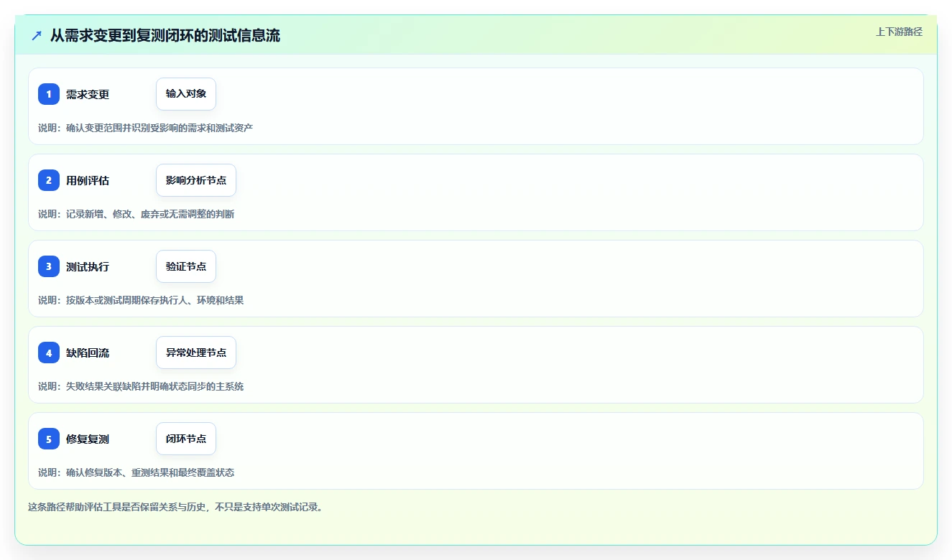The height and width of the screenshot is (560, 952).
Task: Click the 测试执行 step name
Action: 88,267
